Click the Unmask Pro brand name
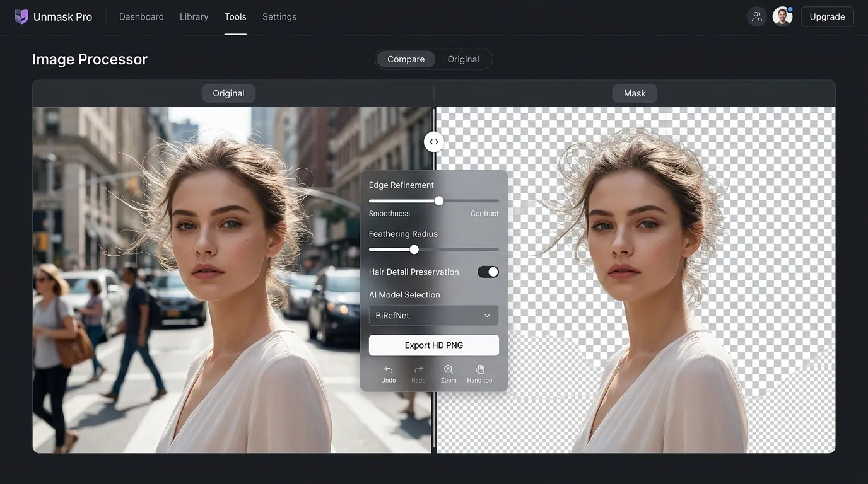 [x=62, y=17]
